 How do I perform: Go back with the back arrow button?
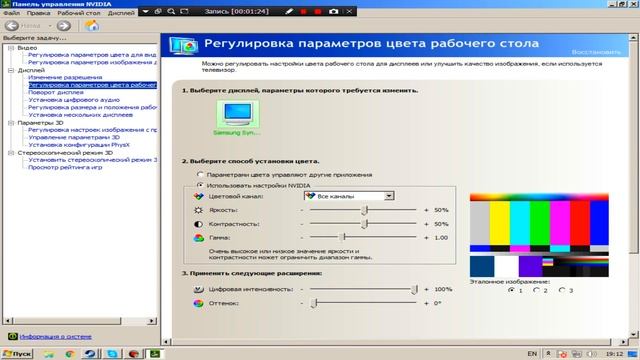coord(12,26)
